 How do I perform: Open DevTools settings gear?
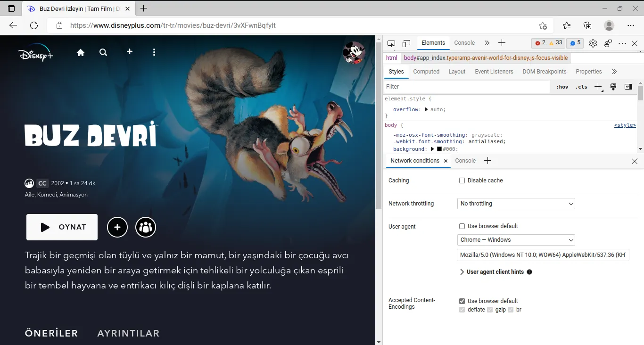pyautogui.click(x=593, y=43)
